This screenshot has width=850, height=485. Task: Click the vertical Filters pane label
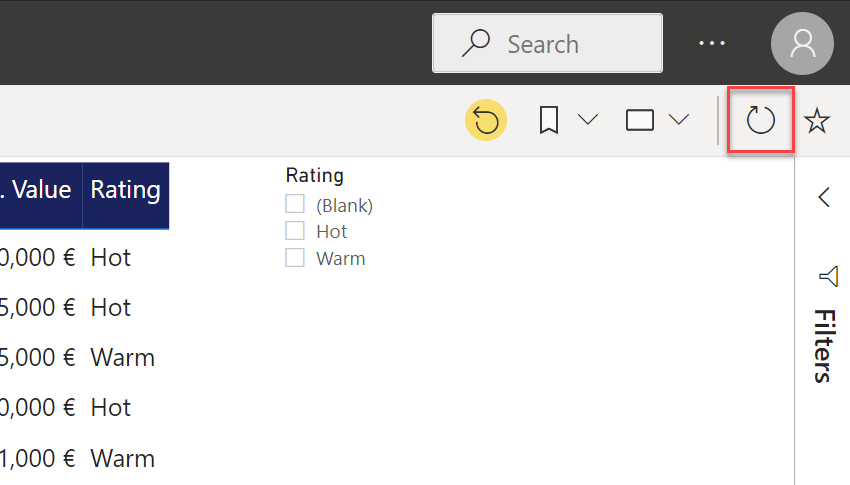coord(823,346)
